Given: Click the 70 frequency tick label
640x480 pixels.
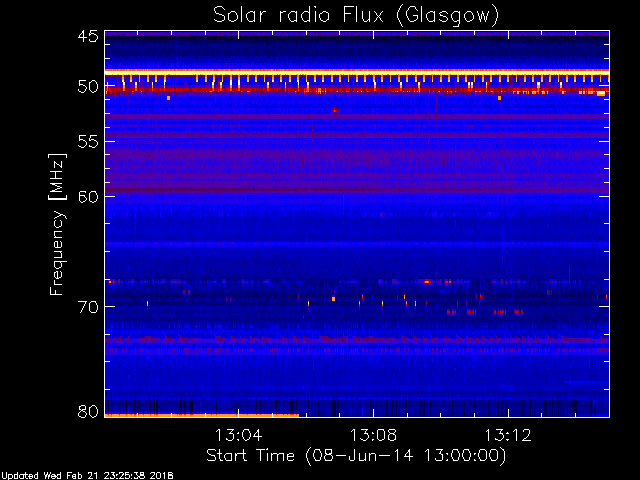Looking at the screenshot, I should (88, 307).
